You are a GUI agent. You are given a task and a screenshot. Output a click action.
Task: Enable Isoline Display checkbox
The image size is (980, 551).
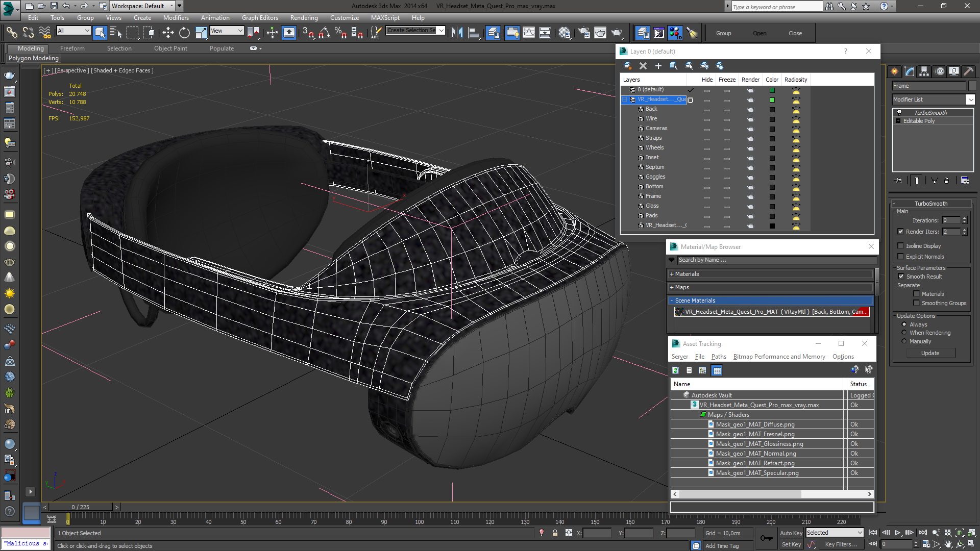click(x=901, y=246)
